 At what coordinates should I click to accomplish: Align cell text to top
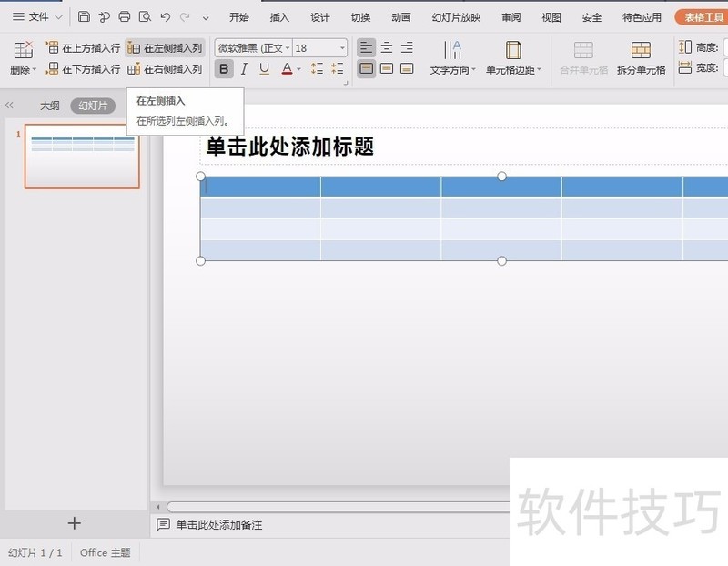coord(367,69)
